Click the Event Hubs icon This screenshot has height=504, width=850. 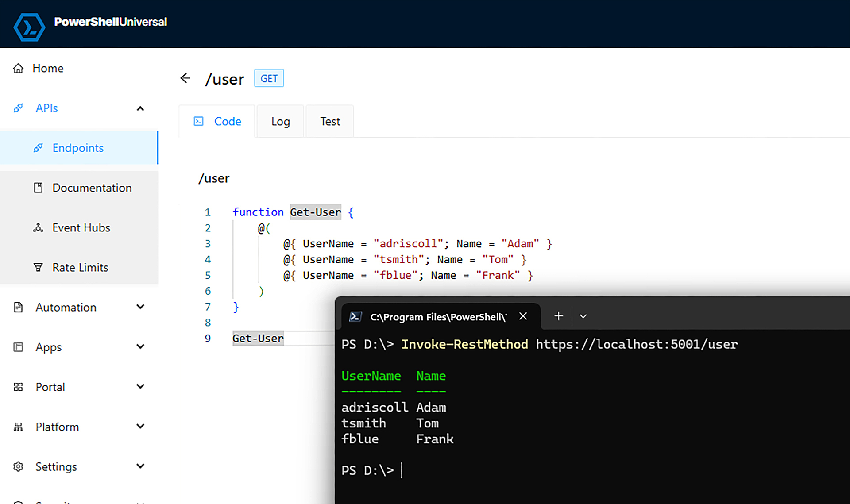click(39, 227)
